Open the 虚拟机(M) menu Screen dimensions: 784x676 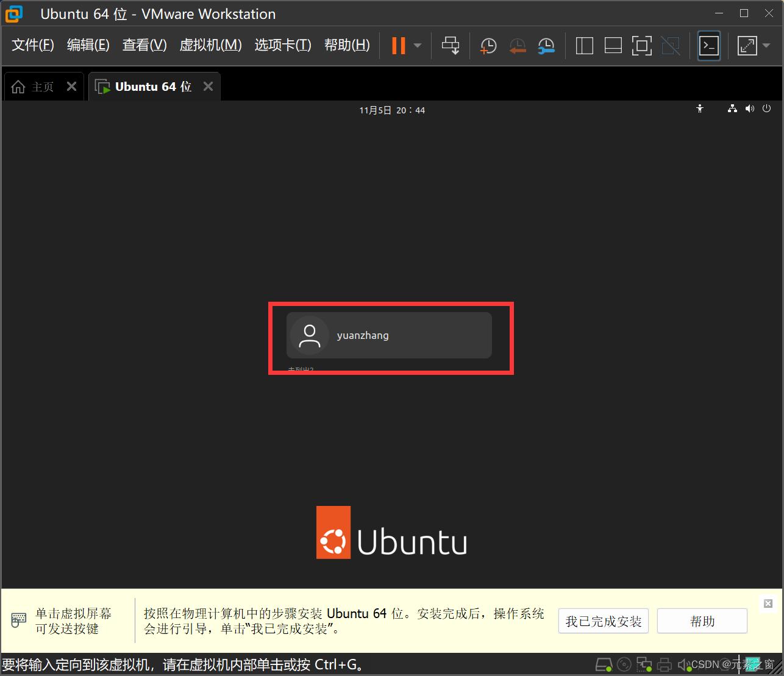point(211,45)
